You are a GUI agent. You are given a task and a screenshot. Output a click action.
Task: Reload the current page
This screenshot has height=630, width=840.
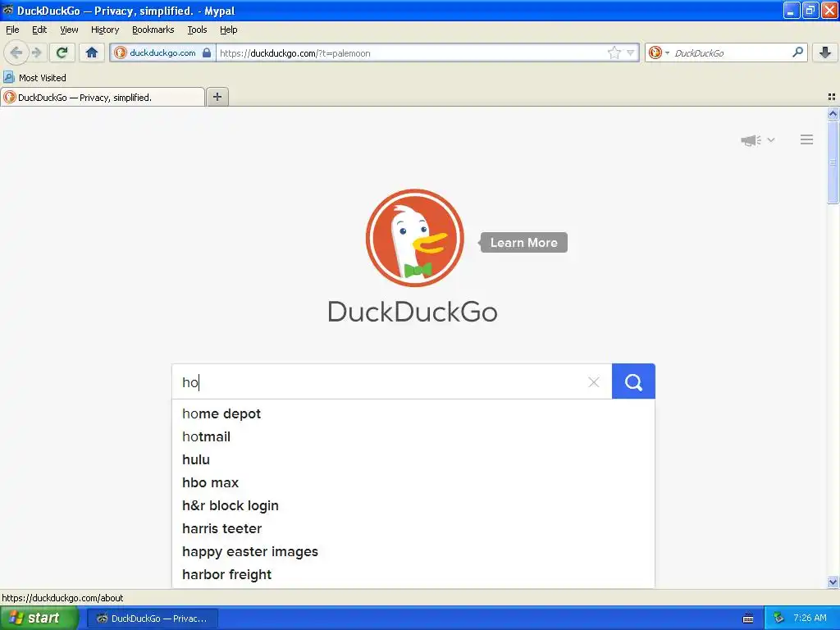pyautogui.click(x=62, y=52)
